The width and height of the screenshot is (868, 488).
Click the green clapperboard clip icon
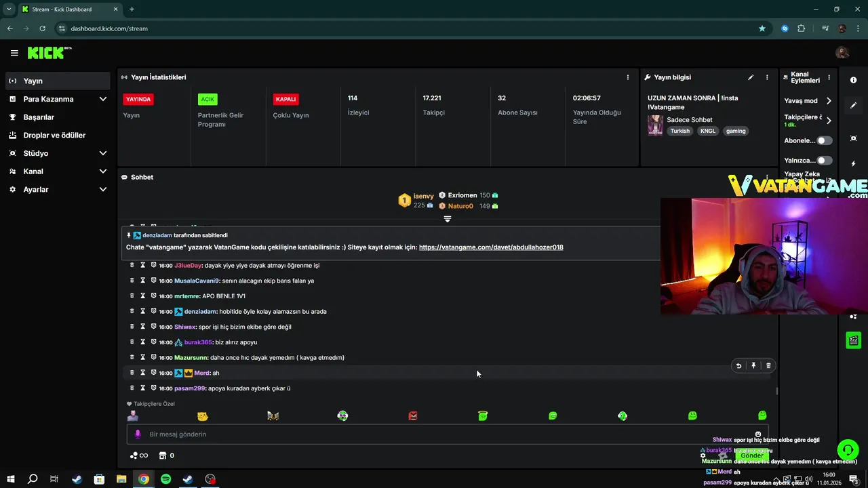click(x=854, y=340)
